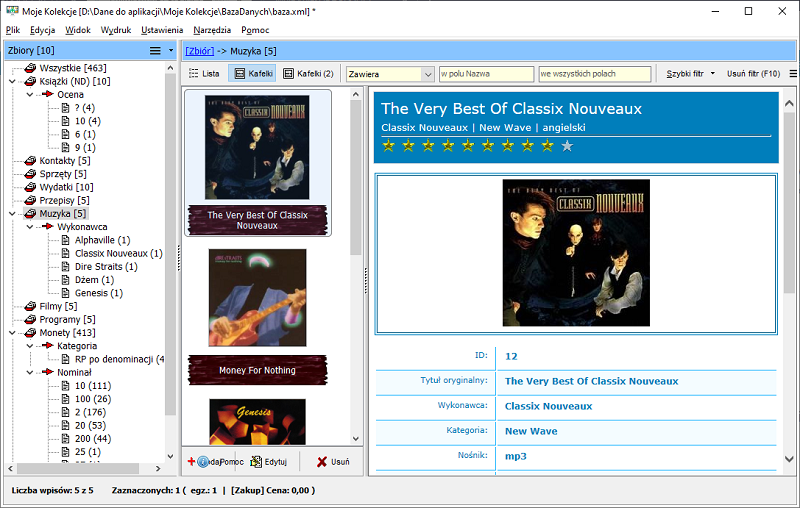This screenshot has height=508, width=800.
Task: Click the details pane scroll down arrow
Action: [789, 459]
